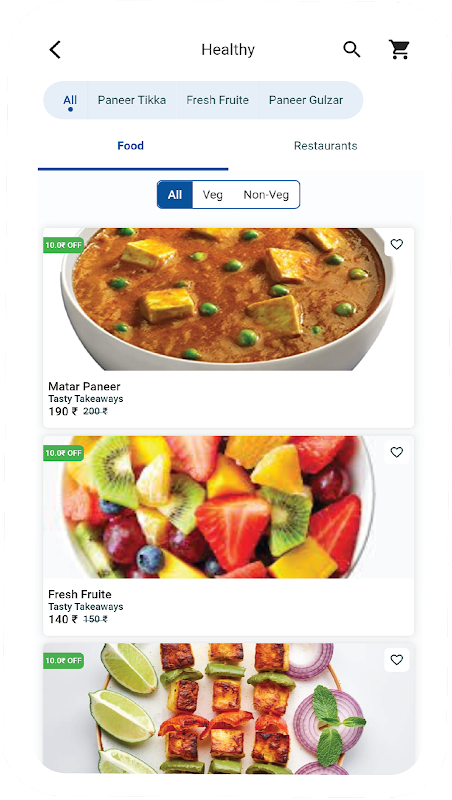Open search with the magnifier icon
The image size is (452, 800).
point(351,49)
